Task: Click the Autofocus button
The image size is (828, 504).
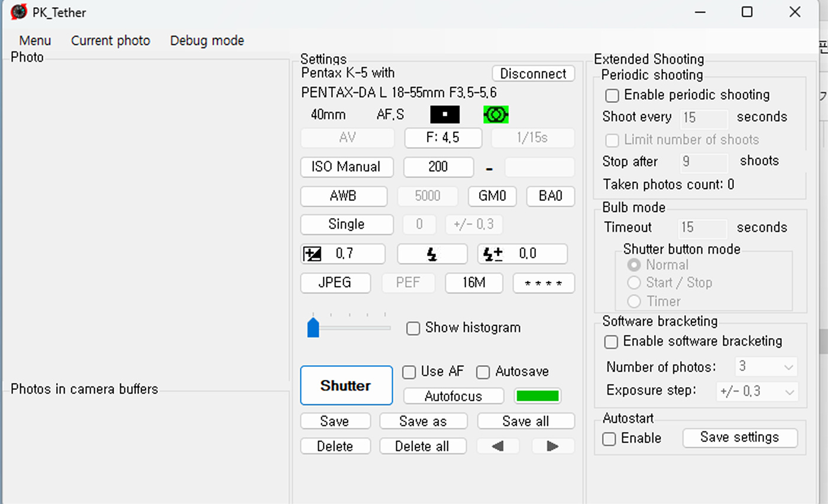Action: (454, 396)
